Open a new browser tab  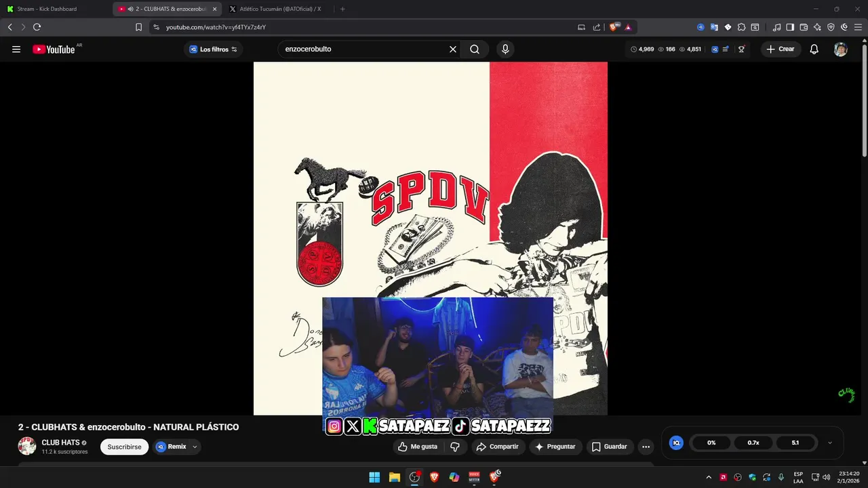342,9
